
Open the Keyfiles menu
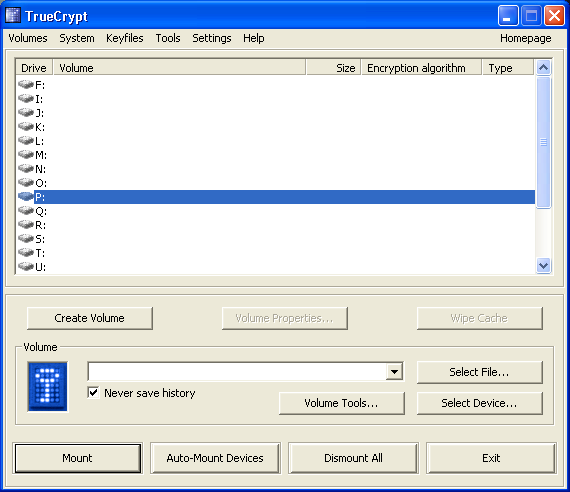tap(125, 38)
